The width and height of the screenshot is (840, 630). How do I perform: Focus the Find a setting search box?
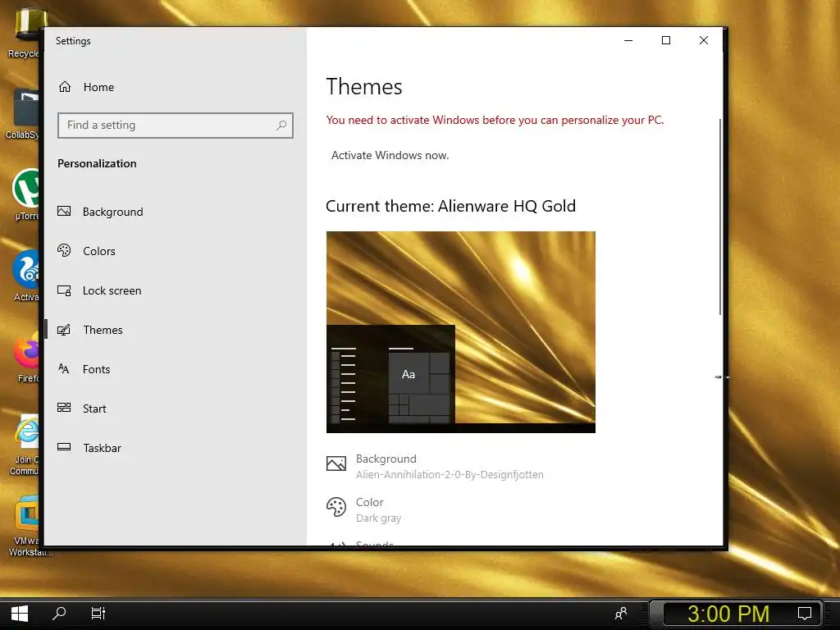pyautogui.click(x=176, y=126)
